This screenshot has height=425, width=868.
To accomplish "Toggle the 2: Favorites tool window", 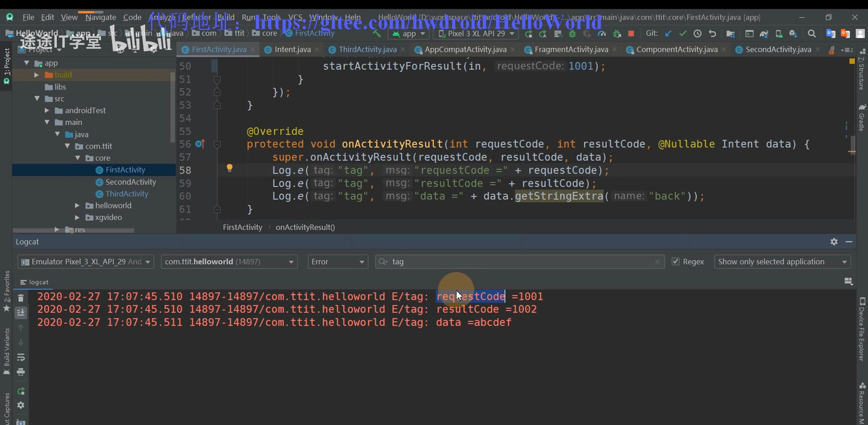I will (x=7, y=292).
